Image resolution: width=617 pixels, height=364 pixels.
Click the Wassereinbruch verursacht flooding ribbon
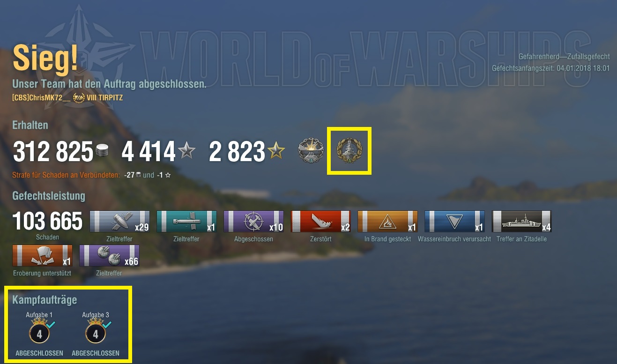point(454,222)
